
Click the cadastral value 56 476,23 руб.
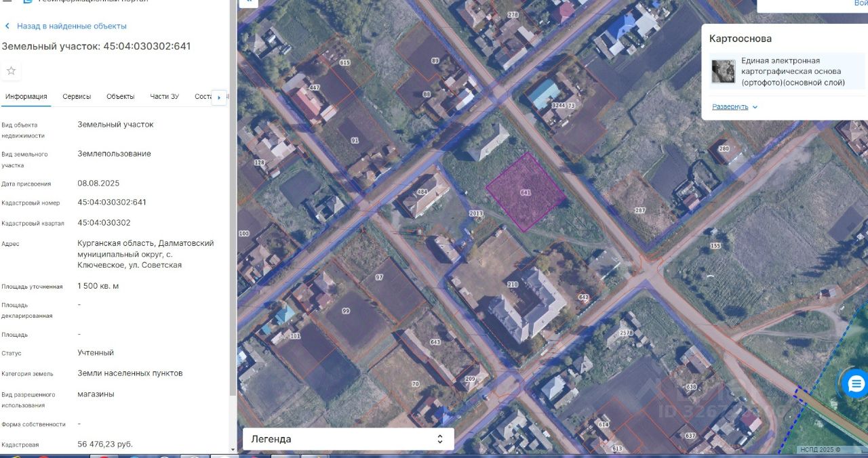(105, 444)
